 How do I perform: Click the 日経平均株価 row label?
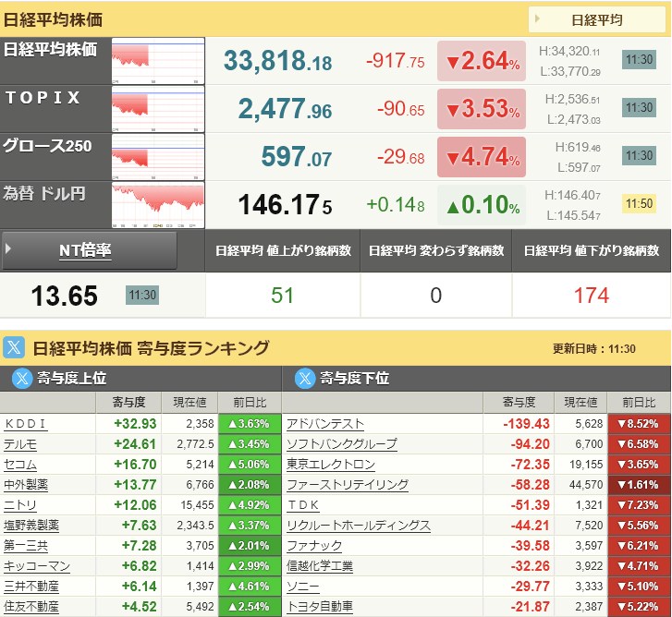50,50
